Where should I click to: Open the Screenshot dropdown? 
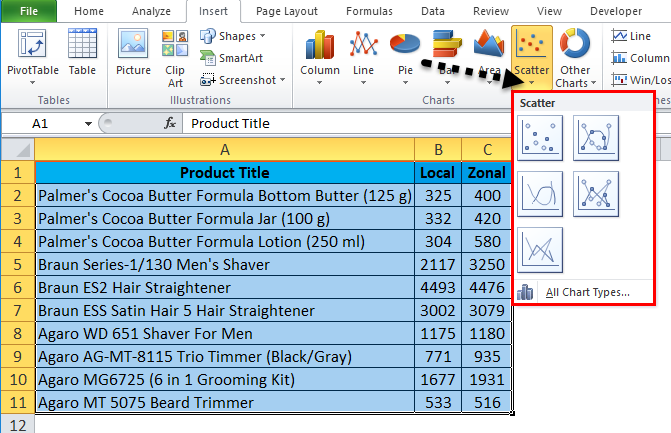(x=243, y=80)
